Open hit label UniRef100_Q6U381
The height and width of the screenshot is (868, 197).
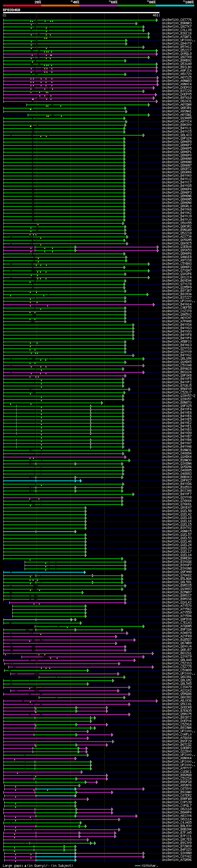[177, 676]
